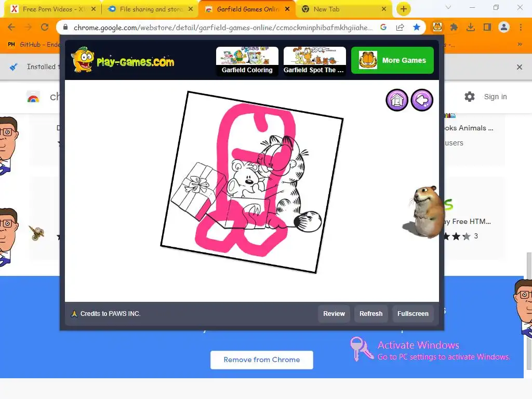Go back with the browser back arrow

coord(11,27)
